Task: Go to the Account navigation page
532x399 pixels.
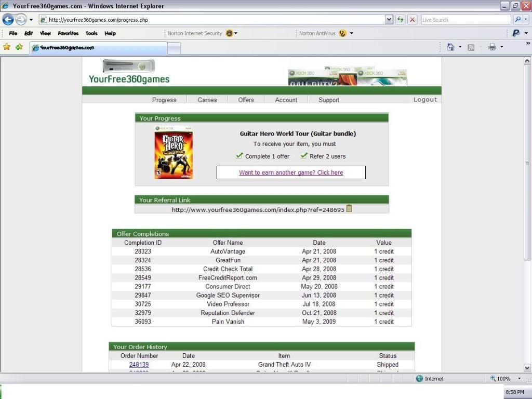Action: 286,100
